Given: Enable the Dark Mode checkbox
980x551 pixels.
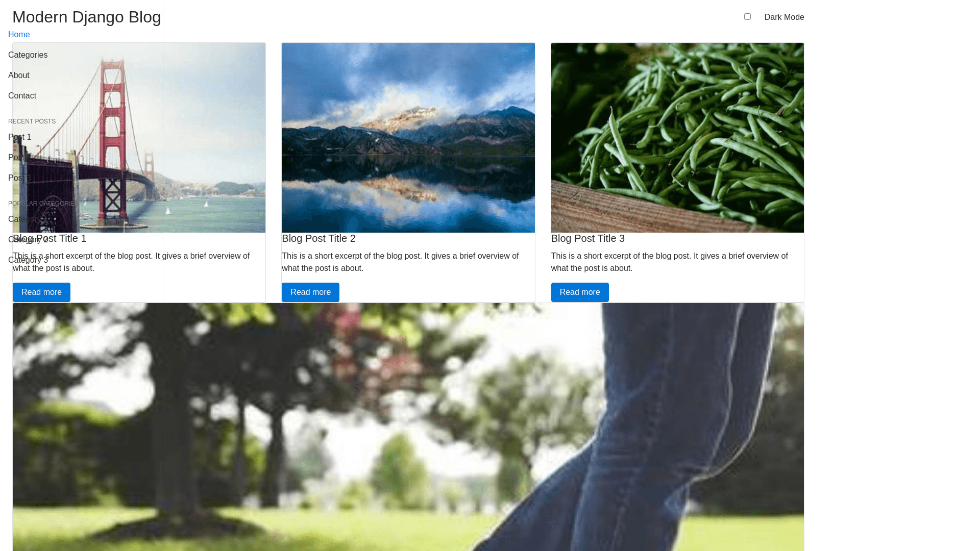Looking at the screenshot, I should [x=747, y=17].
